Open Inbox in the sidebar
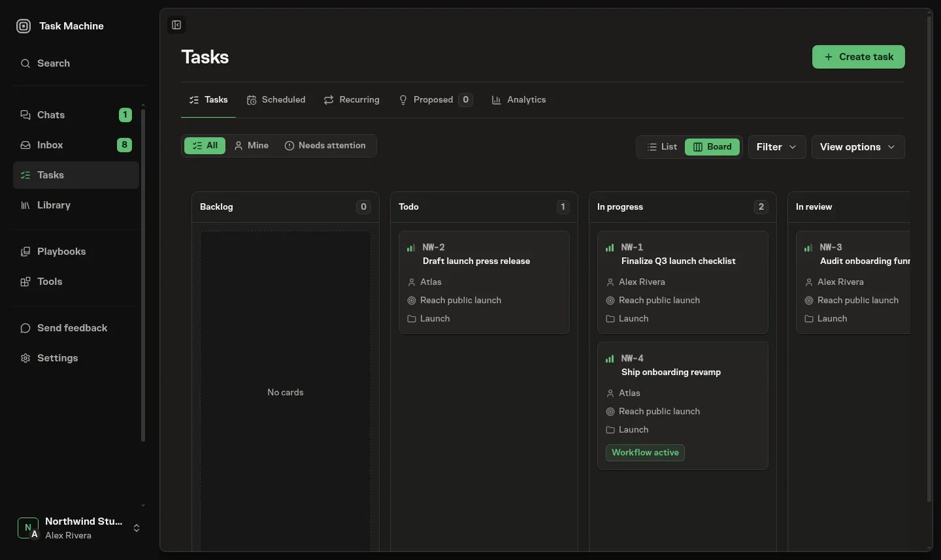Screen dimensions: 941x560 click(76, 145)
